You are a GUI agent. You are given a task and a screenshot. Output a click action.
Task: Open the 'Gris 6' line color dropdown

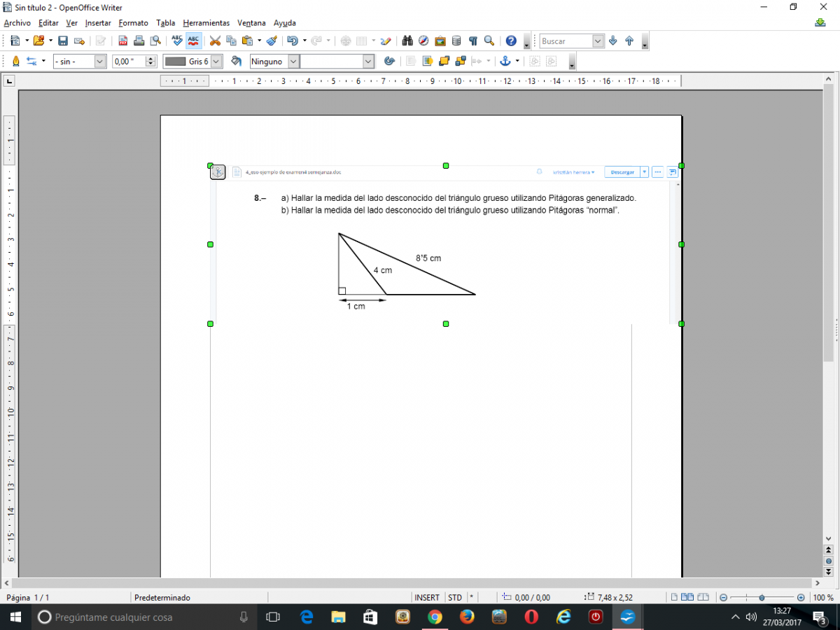[x=216, y=62]
